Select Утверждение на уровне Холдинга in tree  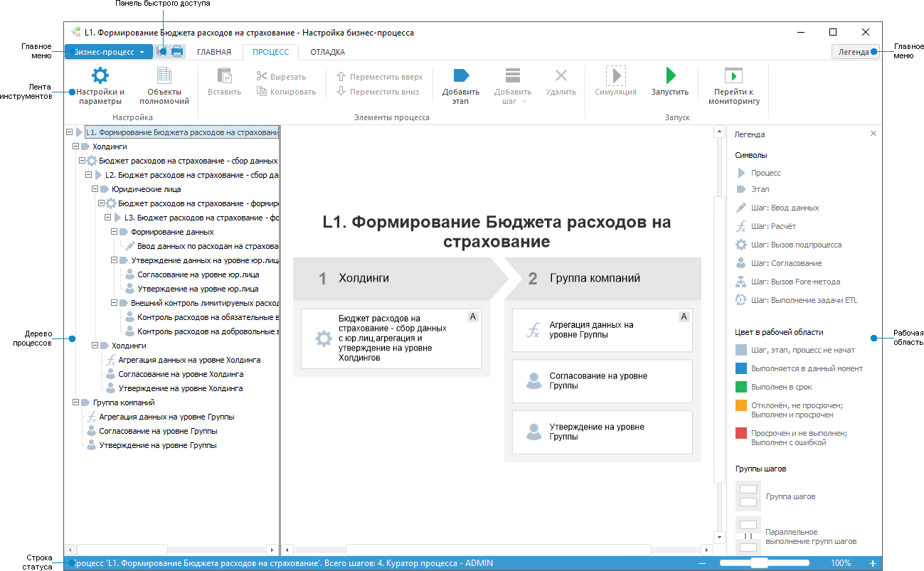179,388
